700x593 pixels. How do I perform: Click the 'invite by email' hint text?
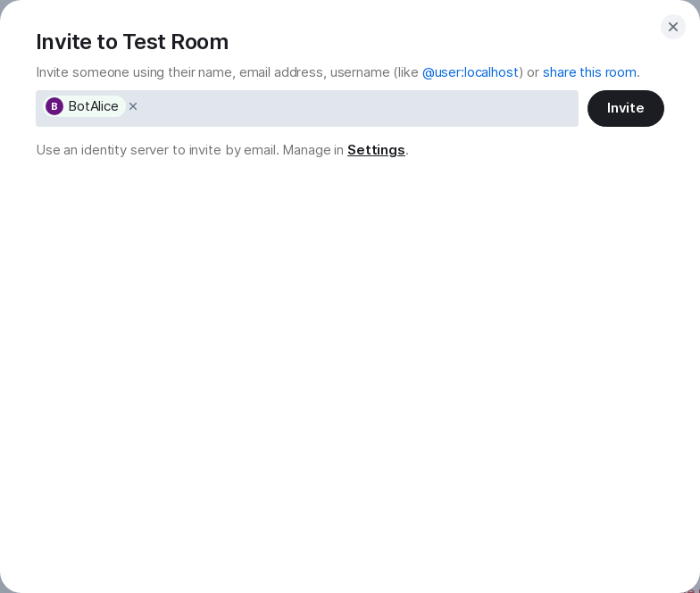(234, 150)
